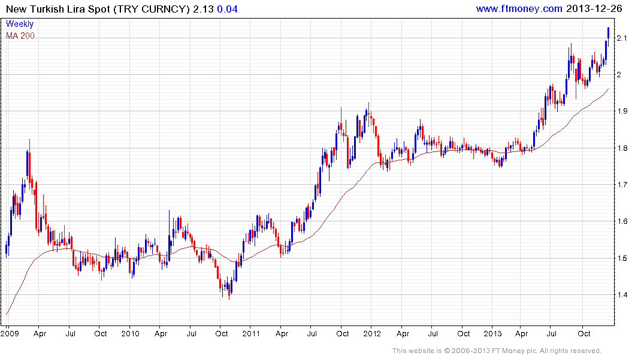Click the '2010' x-axis label
The image size is (644, 359).
click(130, 333)
